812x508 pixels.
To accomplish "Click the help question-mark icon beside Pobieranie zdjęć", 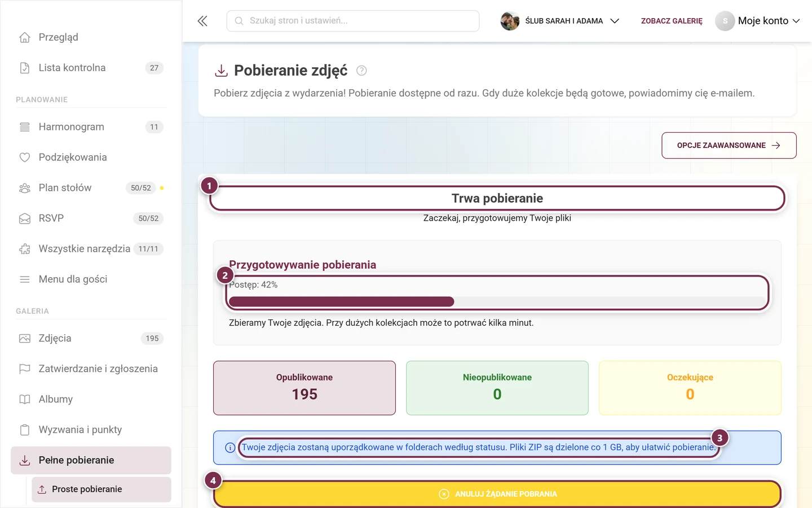I will 361,71.
